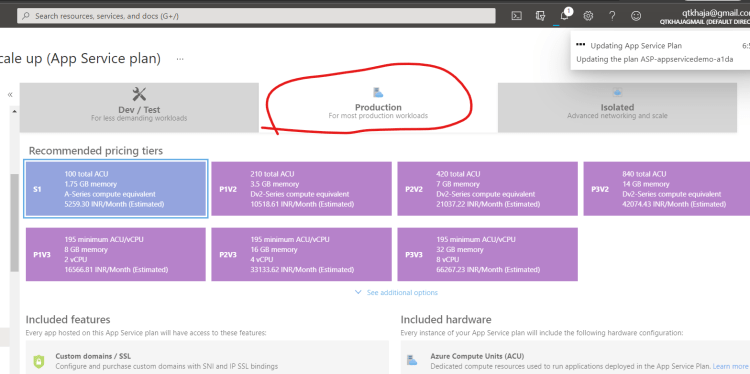The height and width of the screenshot is (374, 750).
Task: Switch to Production tab
Action: (x=378, y=107)
